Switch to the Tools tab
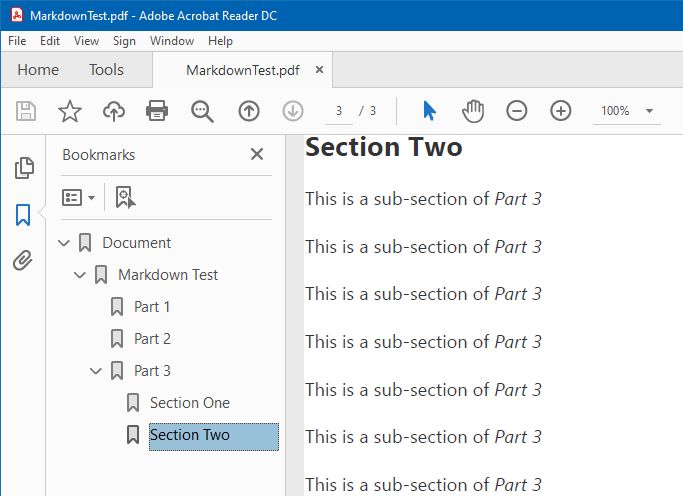 [106, 70]
